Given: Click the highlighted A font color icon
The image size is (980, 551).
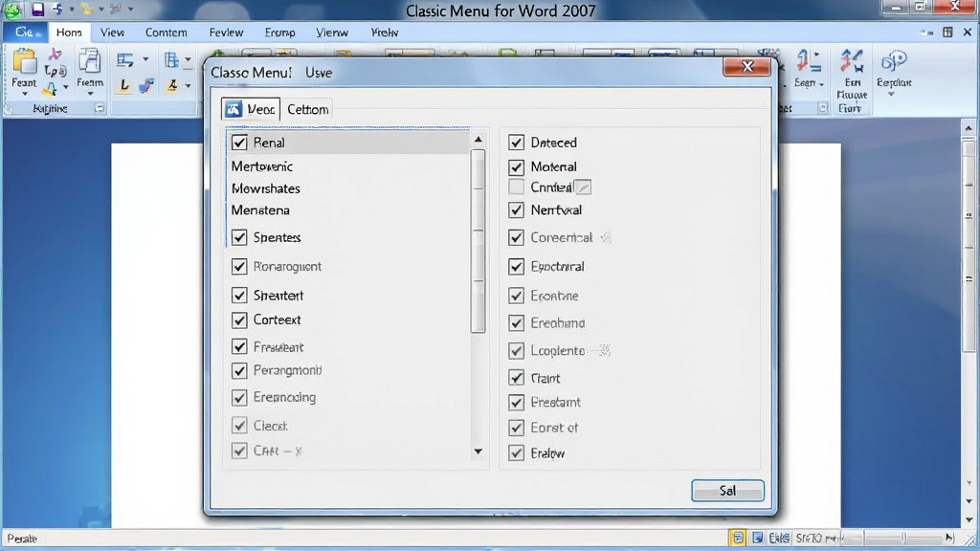Looking at the screenshot, I should coord(172,85).
